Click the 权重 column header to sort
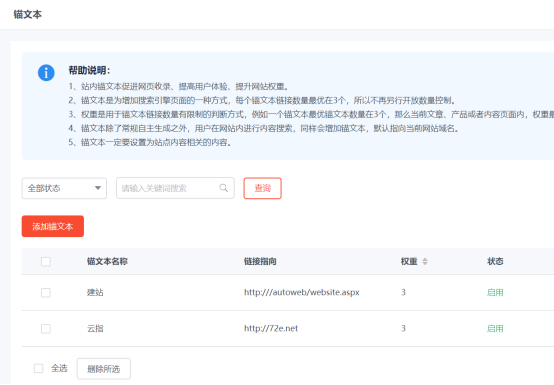The width and height of the screenshot is (554, 385). pyautogui.click(x=409, y=261)
